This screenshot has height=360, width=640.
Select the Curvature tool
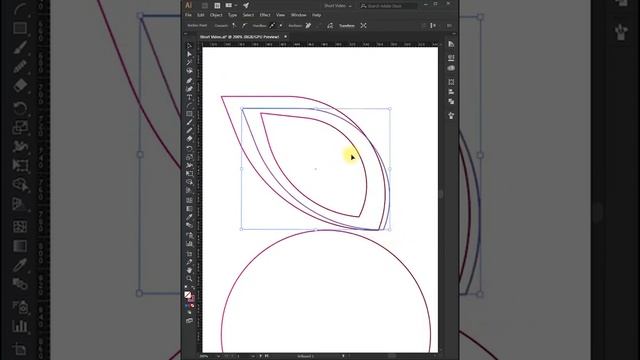(189, 89)
